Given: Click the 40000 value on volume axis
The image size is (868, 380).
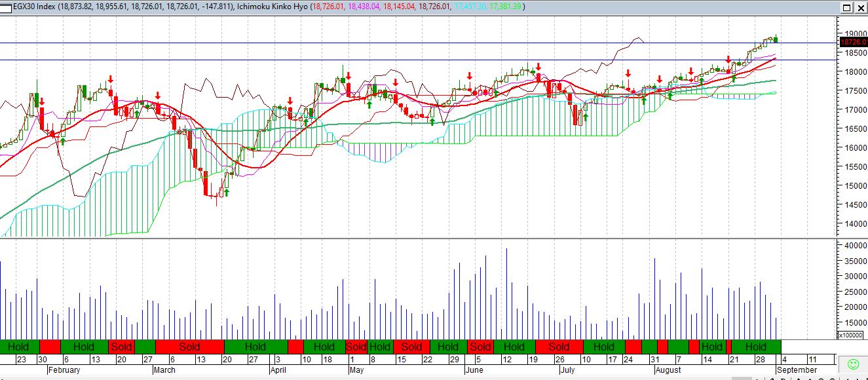Looking at the screenshot, I should [x=852, y=245].
